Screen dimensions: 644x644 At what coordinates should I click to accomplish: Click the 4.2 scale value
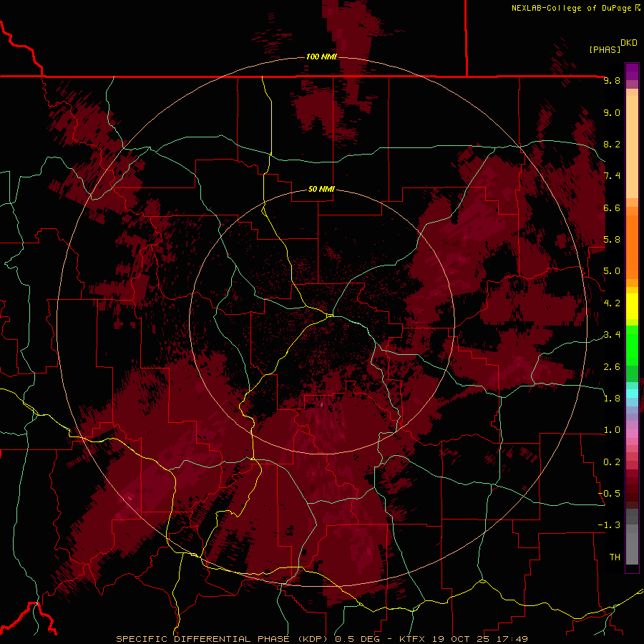[612, 303]
